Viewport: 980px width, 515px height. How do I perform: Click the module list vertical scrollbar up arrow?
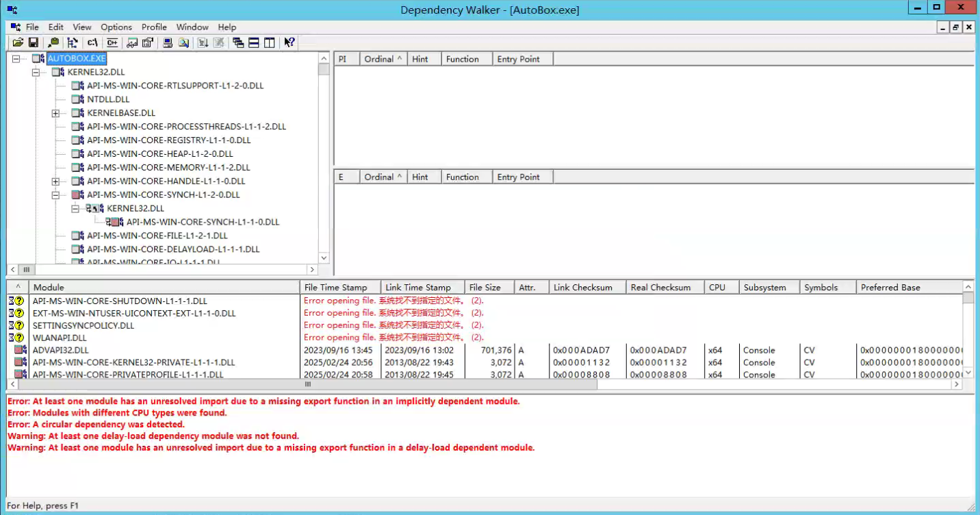click(968, 286)
